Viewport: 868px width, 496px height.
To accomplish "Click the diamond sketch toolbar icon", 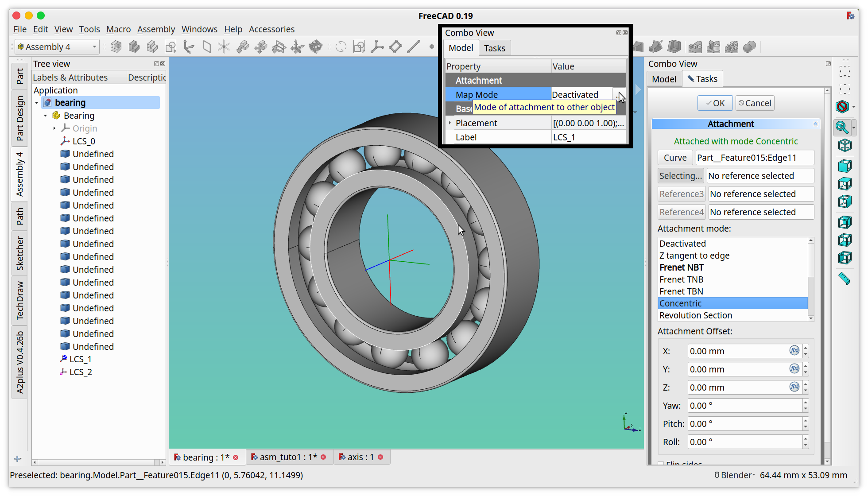I will 395,46.
